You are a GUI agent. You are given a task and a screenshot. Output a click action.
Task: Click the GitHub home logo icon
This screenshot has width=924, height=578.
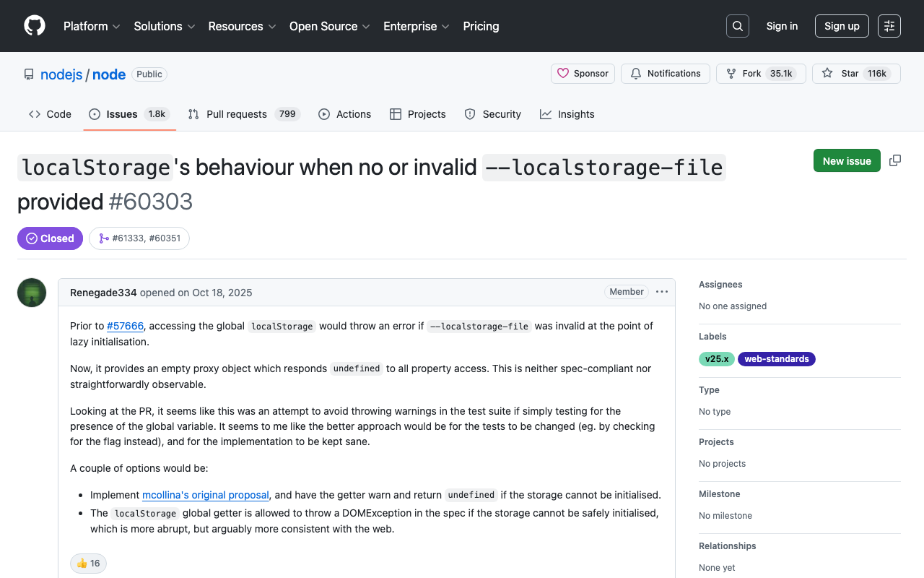click(x=34, y=25)
